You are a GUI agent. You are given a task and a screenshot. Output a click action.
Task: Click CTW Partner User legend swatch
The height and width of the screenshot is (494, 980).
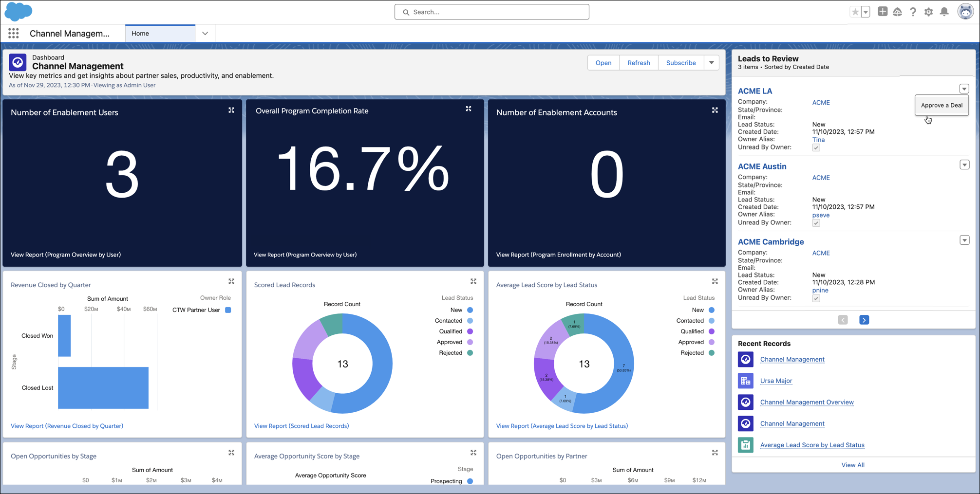pyautogui.click(x=228, y=310)
